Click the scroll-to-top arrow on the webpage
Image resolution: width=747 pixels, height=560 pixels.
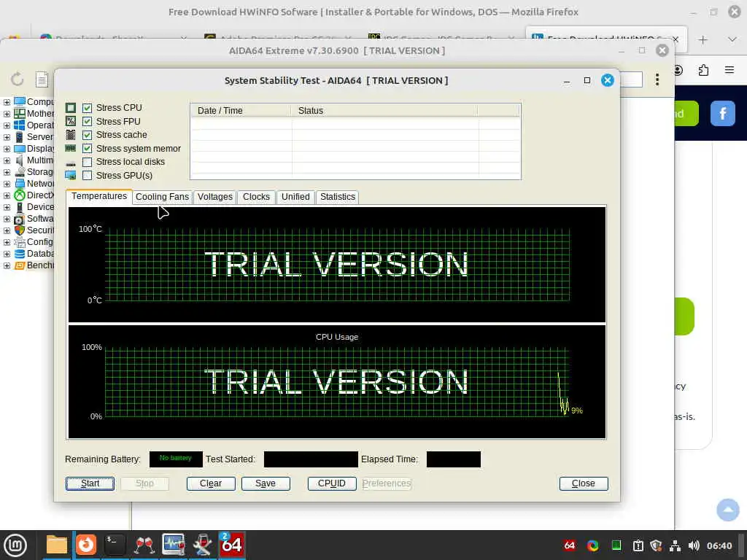click(x=727, y=510)
